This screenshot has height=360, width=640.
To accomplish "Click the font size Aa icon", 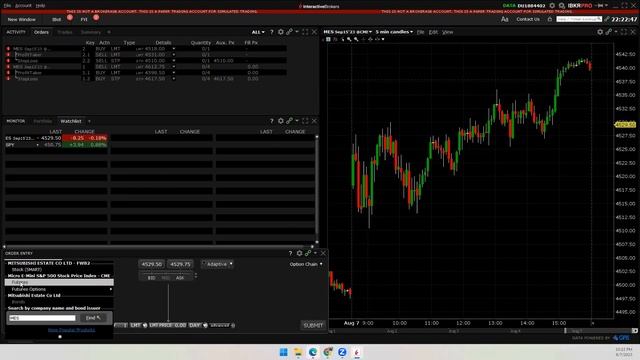I will tap(504, 19).
